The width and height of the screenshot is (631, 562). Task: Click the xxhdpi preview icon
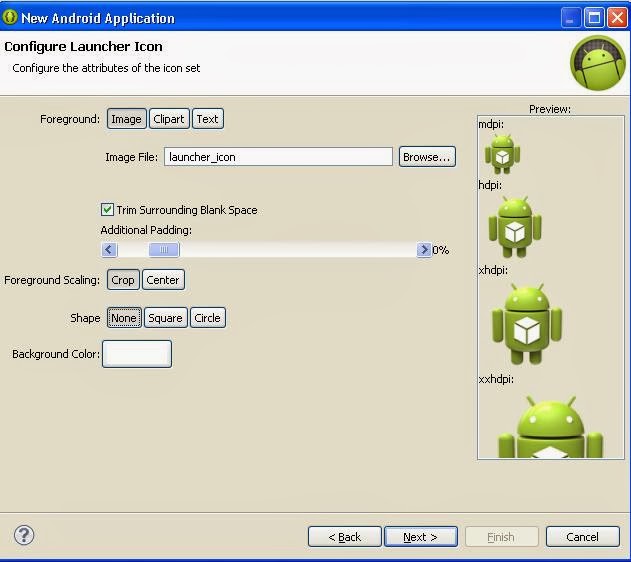(551, 427)
